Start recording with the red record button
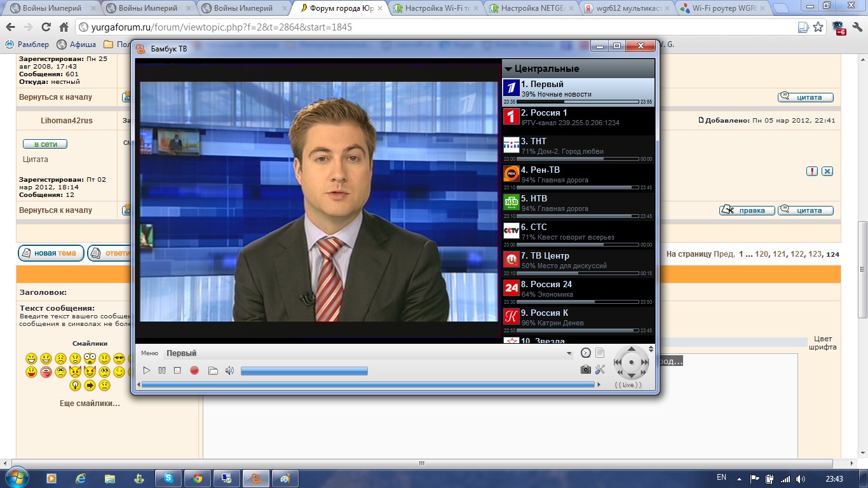868x488 pixels. click(x=194, y=370)
